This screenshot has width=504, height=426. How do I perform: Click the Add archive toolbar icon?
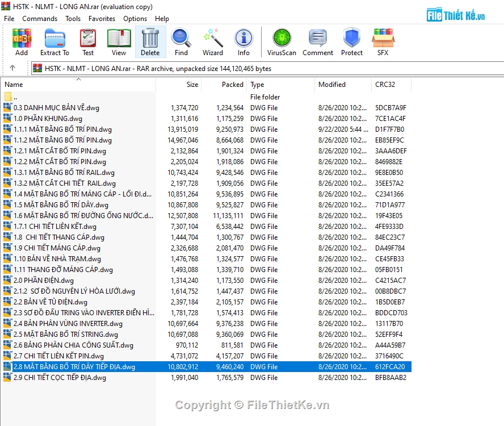[22, 42]
